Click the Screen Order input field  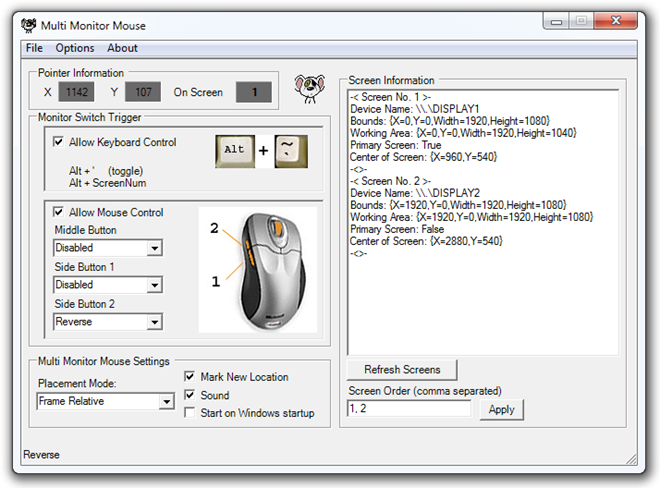tap(409, 408)
